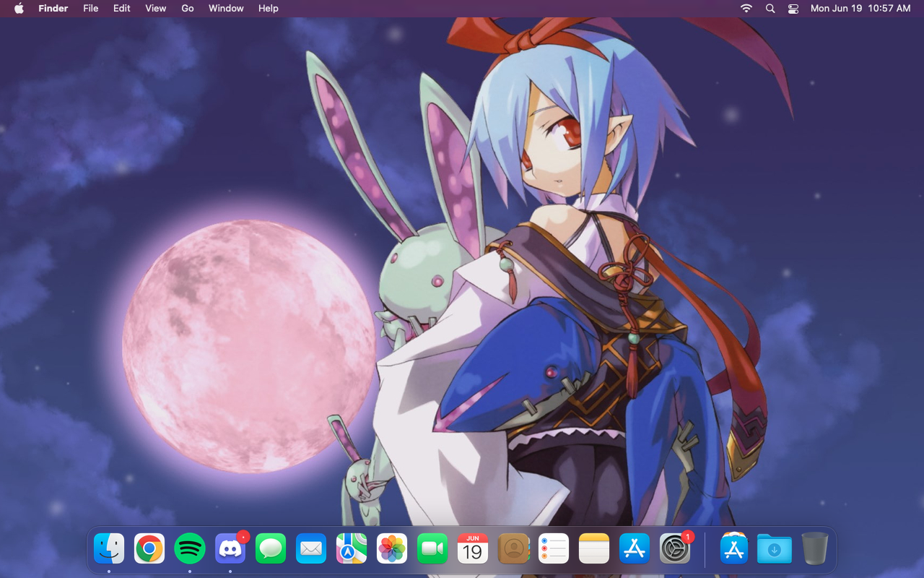Open the Help menu

click(x=269, y=8)
